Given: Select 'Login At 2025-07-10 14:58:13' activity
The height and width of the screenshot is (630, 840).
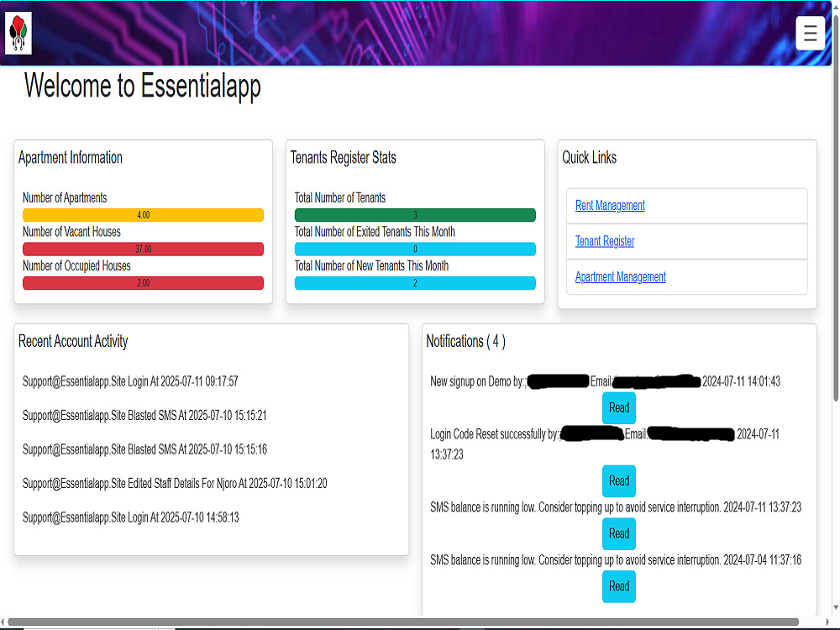Looking at the screenshot, I should pos(131,517).
